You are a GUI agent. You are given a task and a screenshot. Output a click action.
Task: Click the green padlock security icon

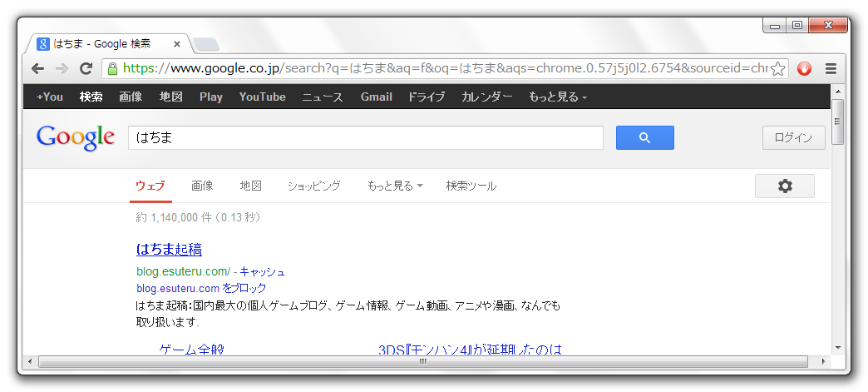click(112, 69)
